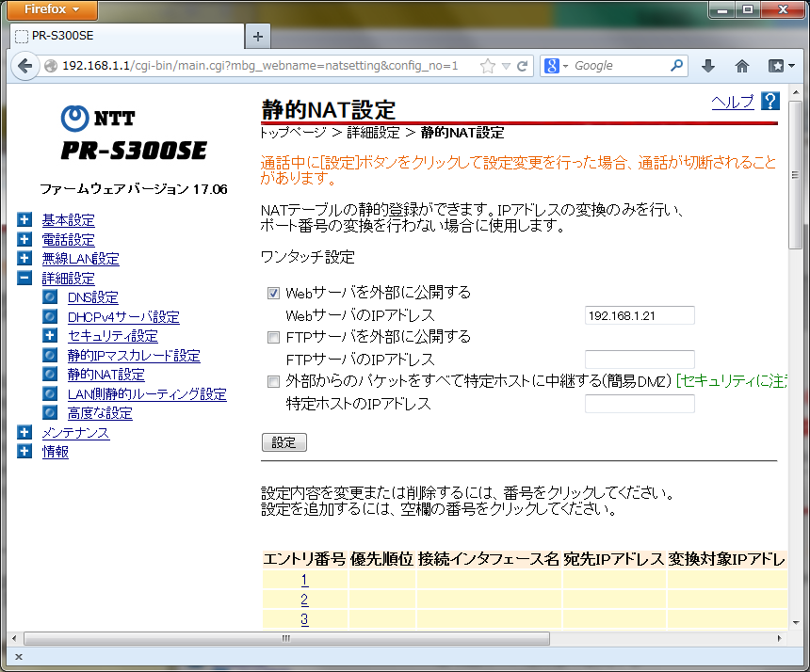Image resolution: width=810 pixels, height=672 pixels.
Task: Click the vertical scrollbar down arrow
Action: pos(795,623)
